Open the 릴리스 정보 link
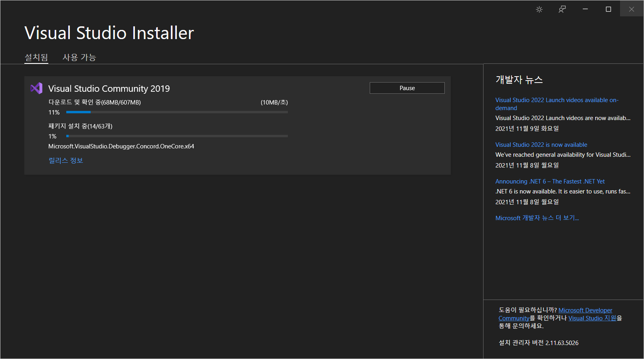 (66, 160)
